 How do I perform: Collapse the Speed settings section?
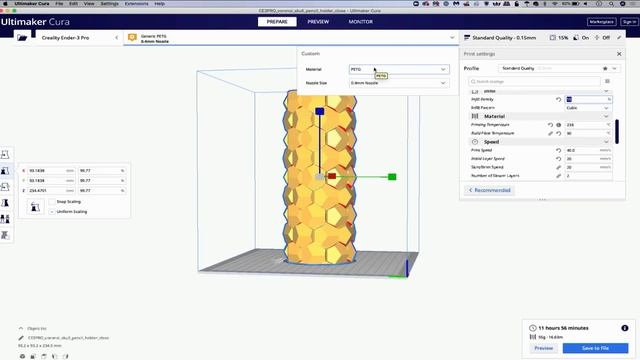tap(606, 142)
